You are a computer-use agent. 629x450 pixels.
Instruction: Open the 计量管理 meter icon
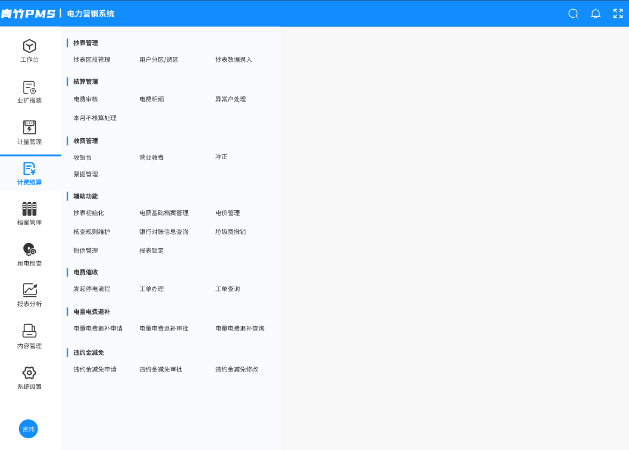29,127
